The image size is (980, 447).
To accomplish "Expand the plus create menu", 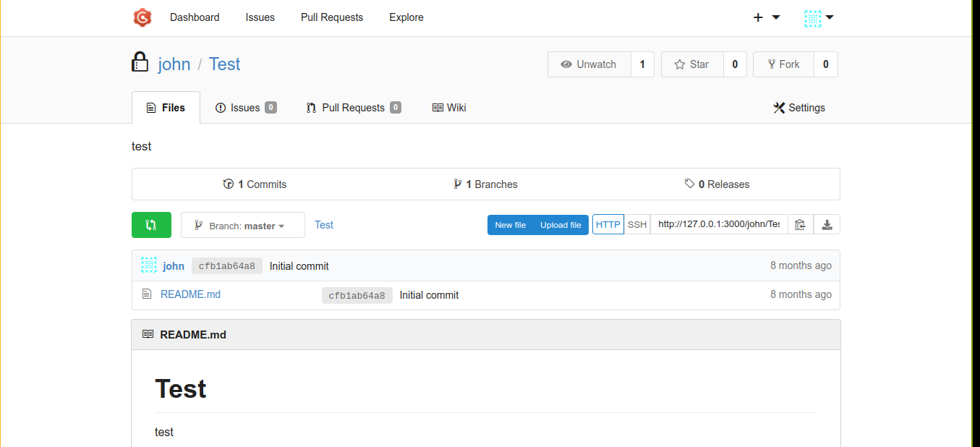I will coord(766,17).
